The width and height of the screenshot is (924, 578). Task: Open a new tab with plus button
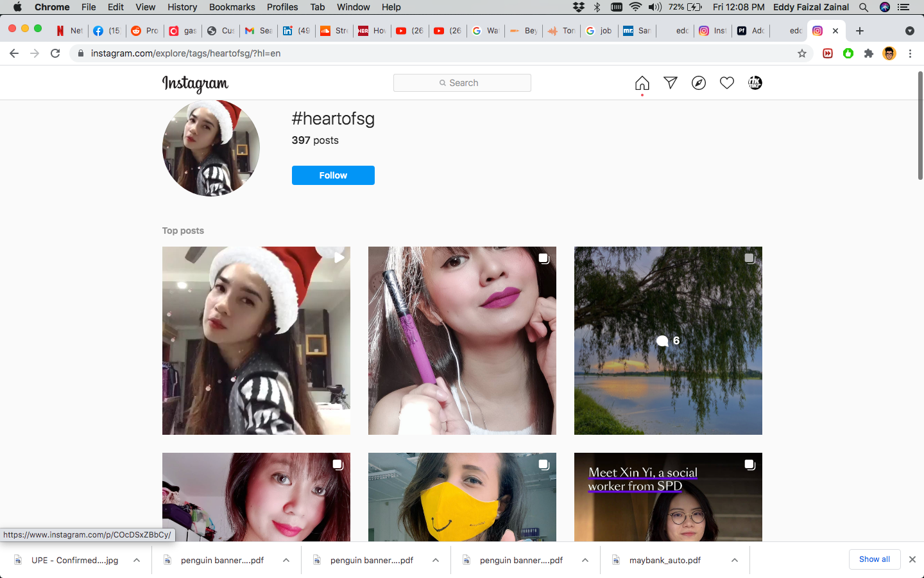coord(860,31)
